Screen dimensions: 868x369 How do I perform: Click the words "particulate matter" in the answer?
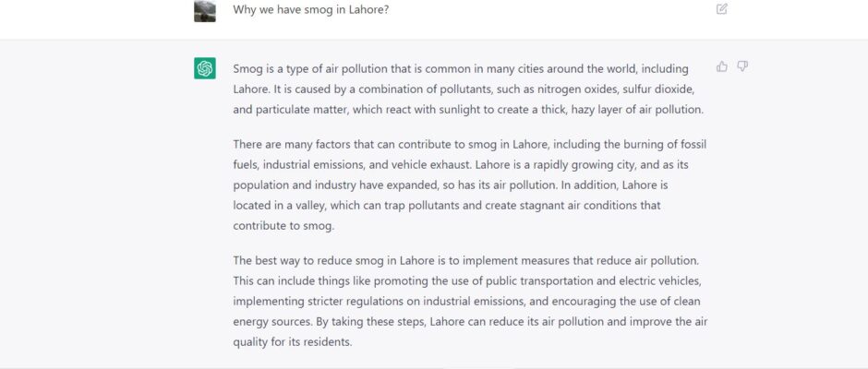click(303, 110)
